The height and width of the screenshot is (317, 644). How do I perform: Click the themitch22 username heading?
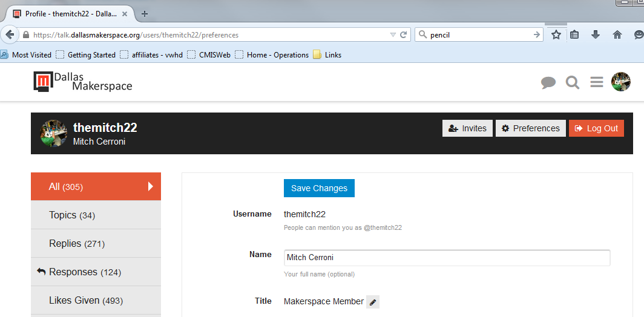105,128
